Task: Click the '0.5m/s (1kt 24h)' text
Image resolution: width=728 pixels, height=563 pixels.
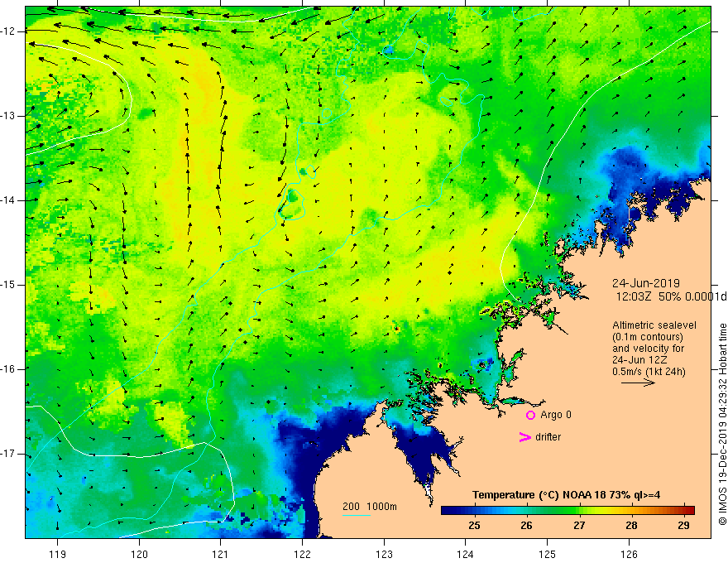Action: [x=649, y=372]
